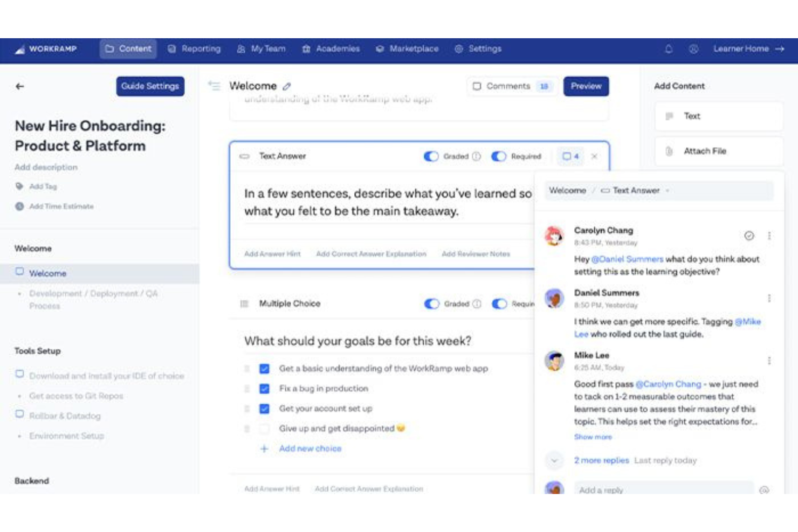Check 'Give up and get disappointed'
Viewport: 798px width, 532px height.
[x=264, y=429]
